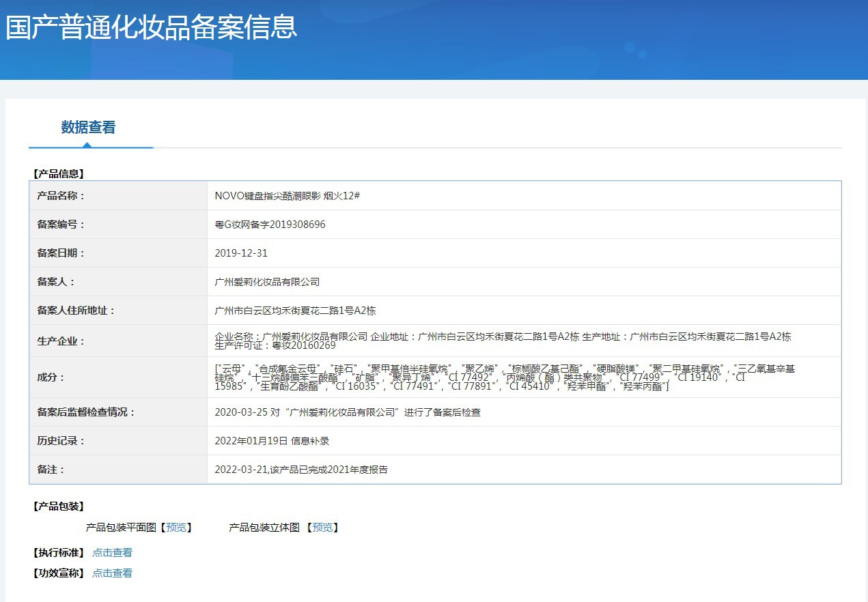Click the 产品包装平面图 label

(x=121, y=528)
